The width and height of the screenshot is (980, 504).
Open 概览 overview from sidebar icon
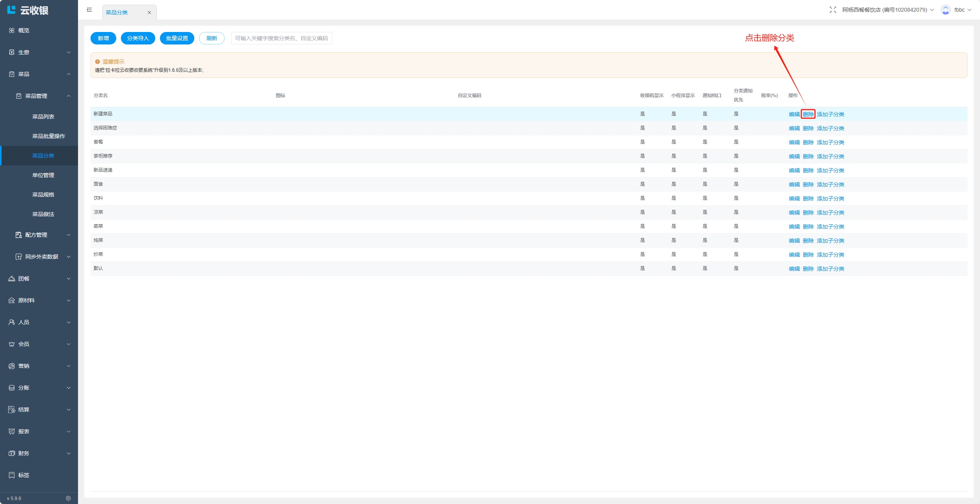pyautogui.click(x=12, y=30)
